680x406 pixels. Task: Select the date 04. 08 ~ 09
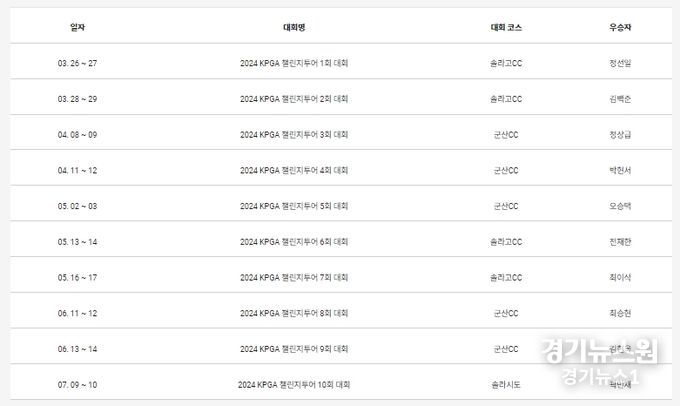77,134
